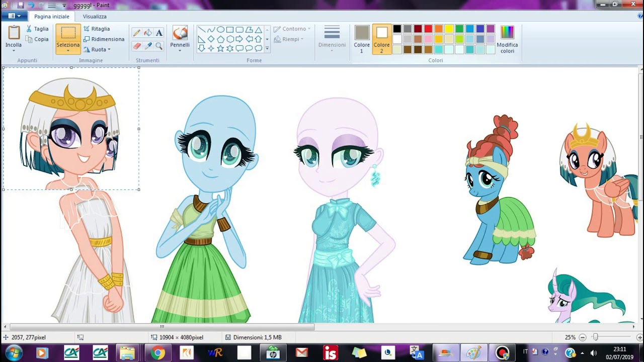Pick the Color picker eyedropper tool
Screen dimensions: 644x362
[x=148, y=46]
